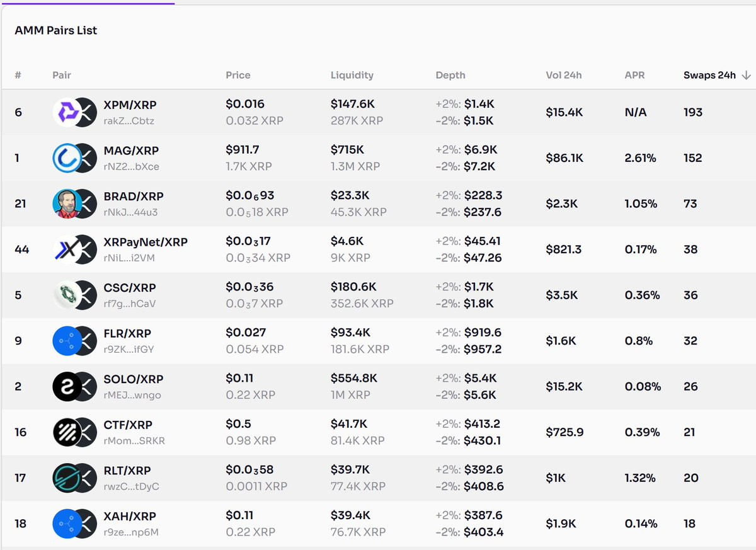Click the MAG 24h volume $86.1K
756x550 pixels.
coord(564,158)
